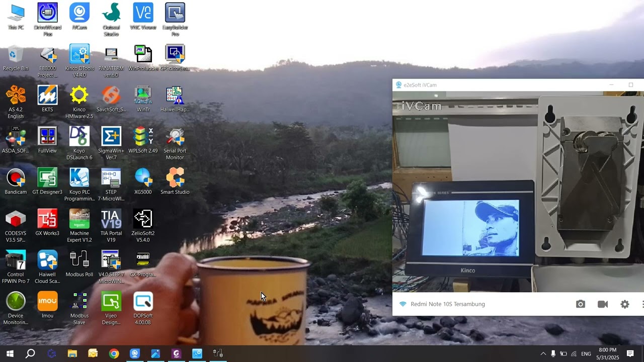Click the GPEditor desktop shortcut
The image size is (644, 362).
(x=175, y=58)
